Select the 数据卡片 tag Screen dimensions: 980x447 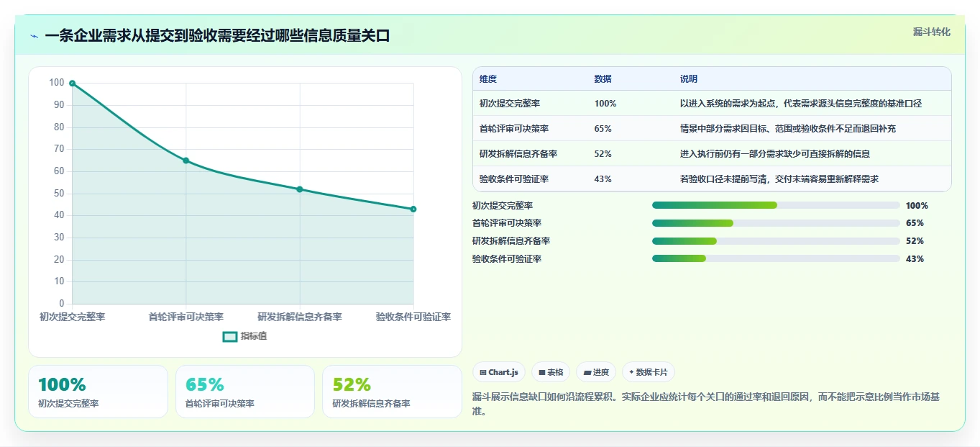click(648, 372)
